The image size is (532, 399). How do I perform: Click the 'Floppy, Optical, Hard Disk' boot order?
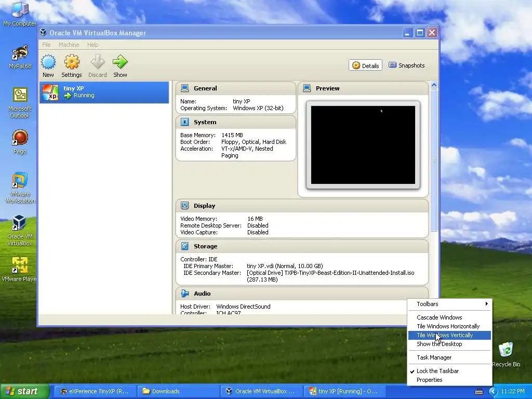(x=254, y=142)
